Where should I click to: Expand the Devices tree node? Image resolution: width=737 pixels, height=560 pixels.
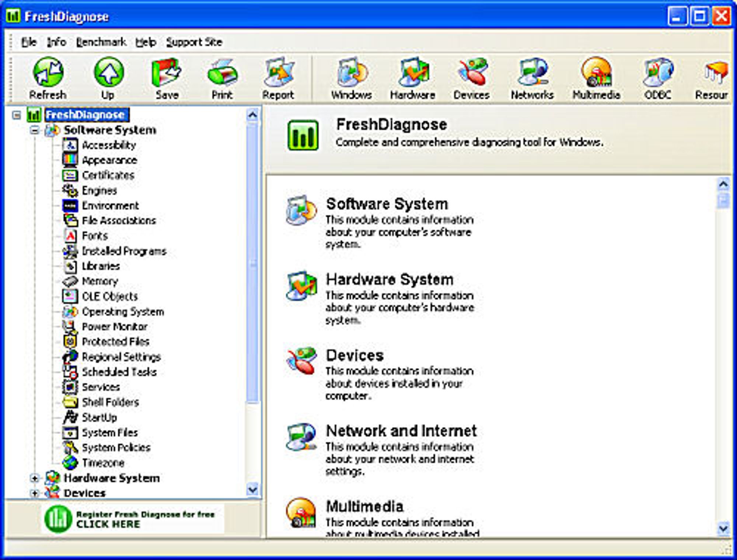point(34,493)
